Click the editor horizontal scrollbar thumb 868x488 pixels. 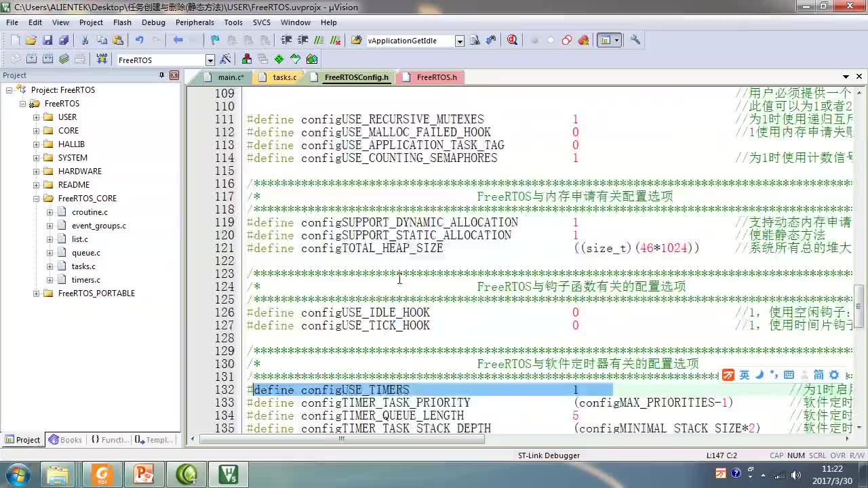tap(342, 439)
